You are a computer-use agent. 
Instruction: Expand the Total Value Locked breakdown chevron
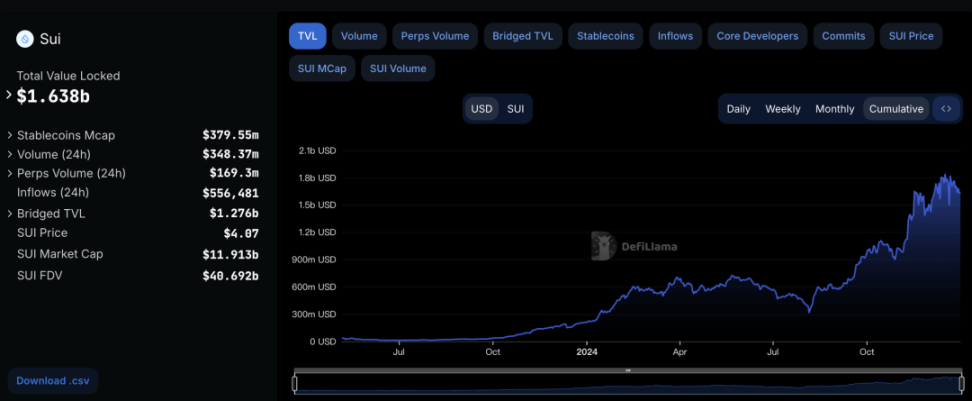[9, 95]
